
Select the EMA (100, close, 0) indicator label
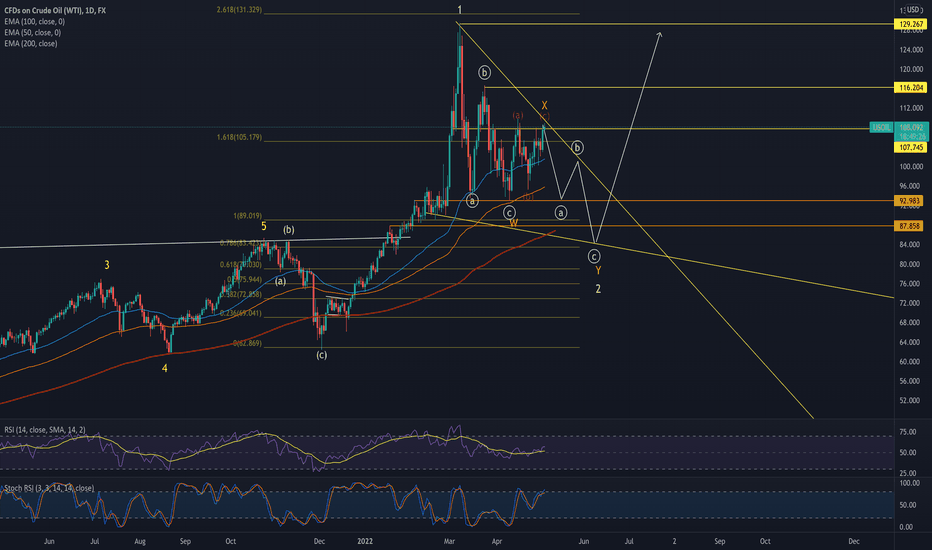(x=34, y=21)
